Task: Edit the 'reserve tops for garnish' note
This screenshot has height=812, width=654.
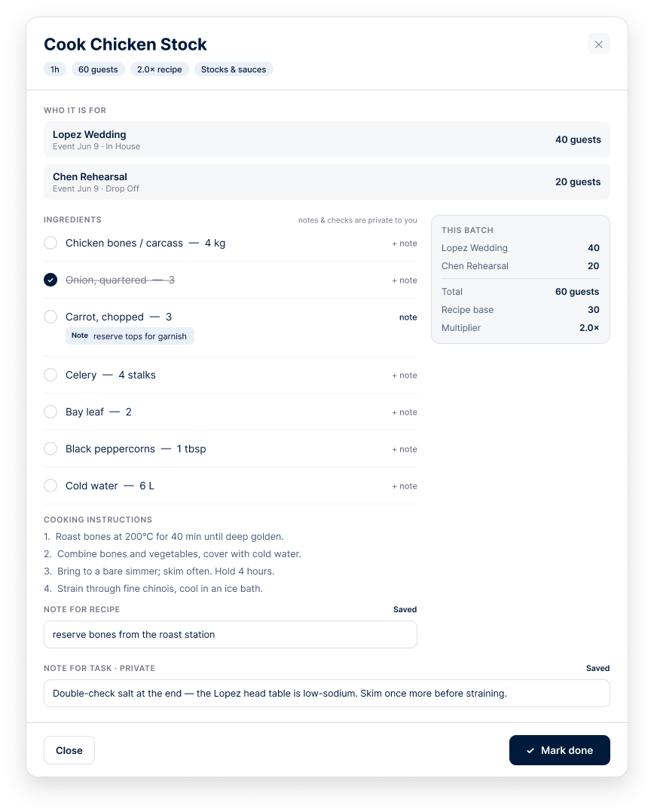Action: (x=130, y=336)
